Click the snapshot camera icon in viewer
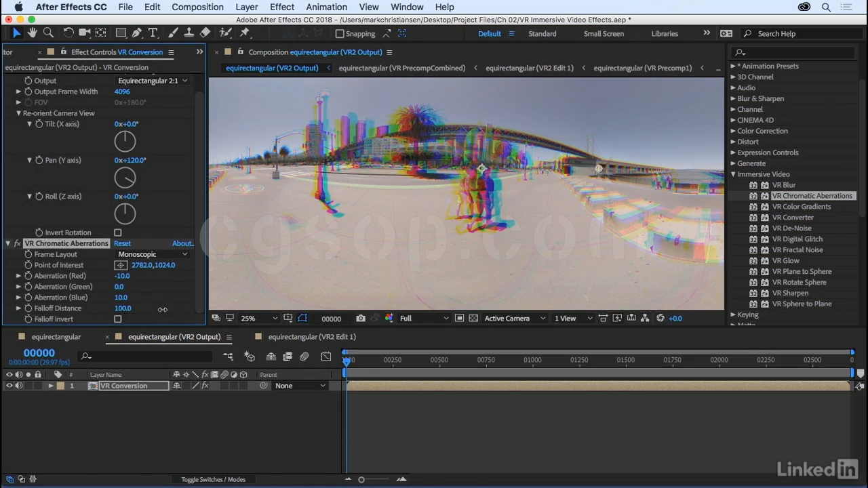 361,318
